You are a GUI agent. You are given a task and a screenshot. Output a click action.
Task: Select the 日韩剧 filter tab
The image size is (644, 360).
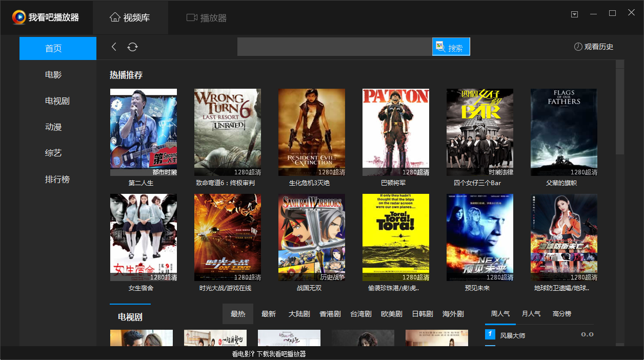coord(422,314)
